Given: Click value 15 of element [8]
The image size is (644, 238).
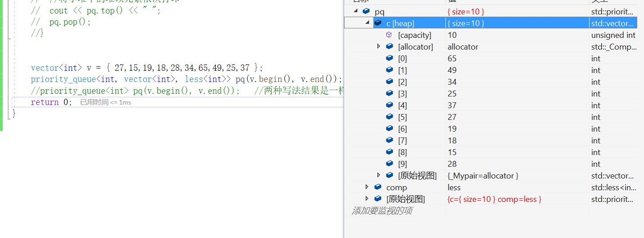Looking at the screenshot, I should [x=452, y=152].
